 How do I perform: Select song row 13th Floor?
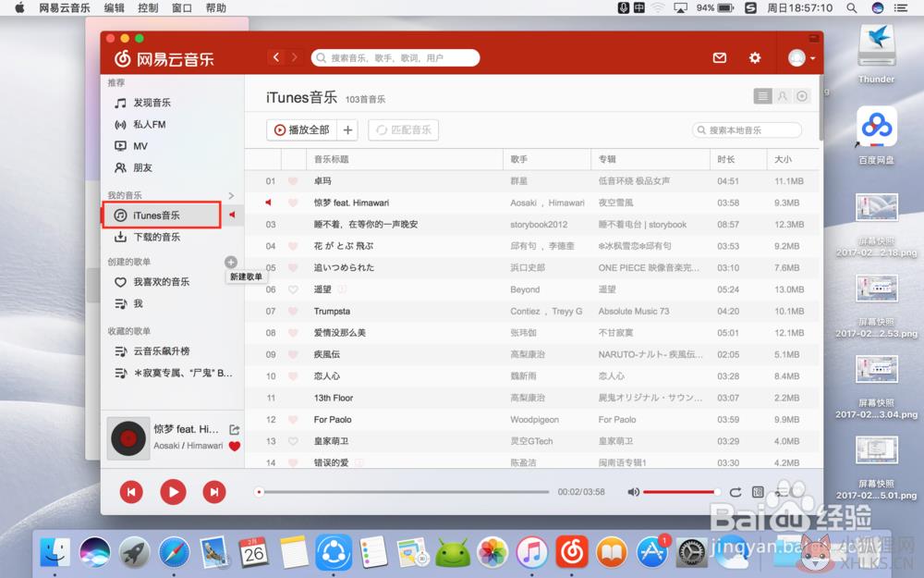tap(531, 398)
